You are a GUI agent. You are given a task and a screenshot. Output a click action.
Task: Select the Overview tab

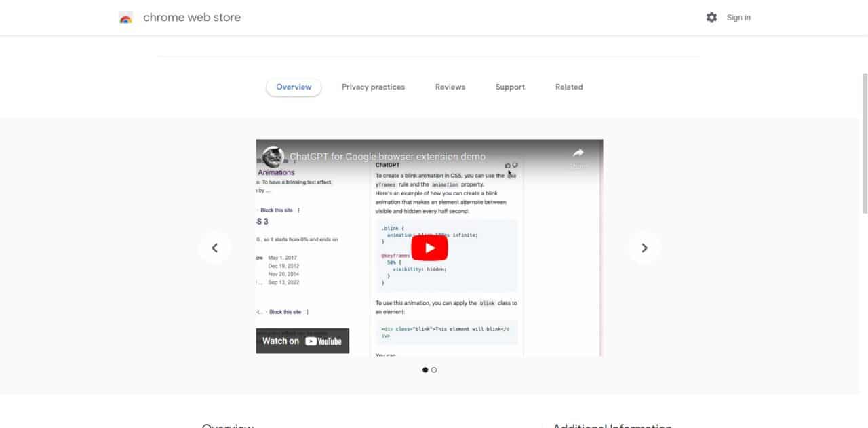click(x=294, y=87)
